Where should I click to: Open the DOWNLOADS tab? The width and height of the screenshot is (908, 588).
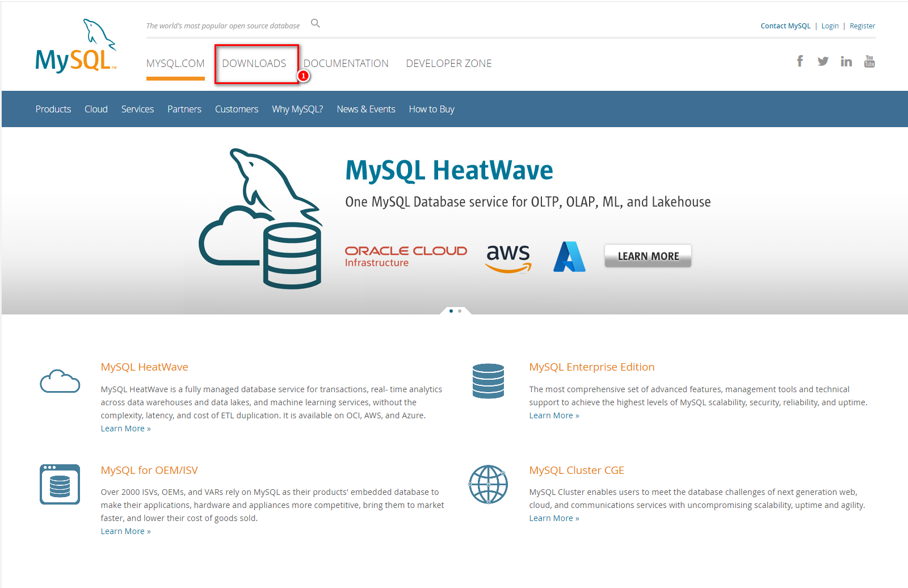(254, 64)
